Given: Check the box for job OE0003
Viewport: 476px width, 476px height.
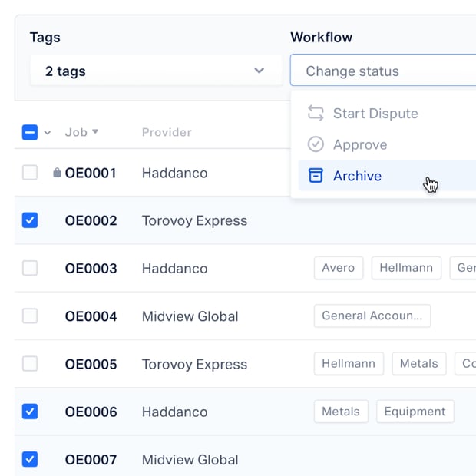Looking at the screenshot, I should [30, 268].
